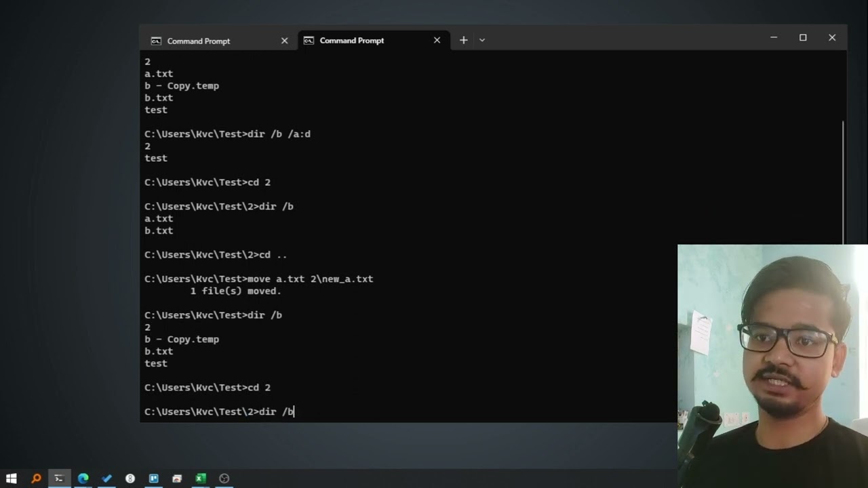Open the blue checkmark To Do app
868x488 pixels.
(106, 479)
